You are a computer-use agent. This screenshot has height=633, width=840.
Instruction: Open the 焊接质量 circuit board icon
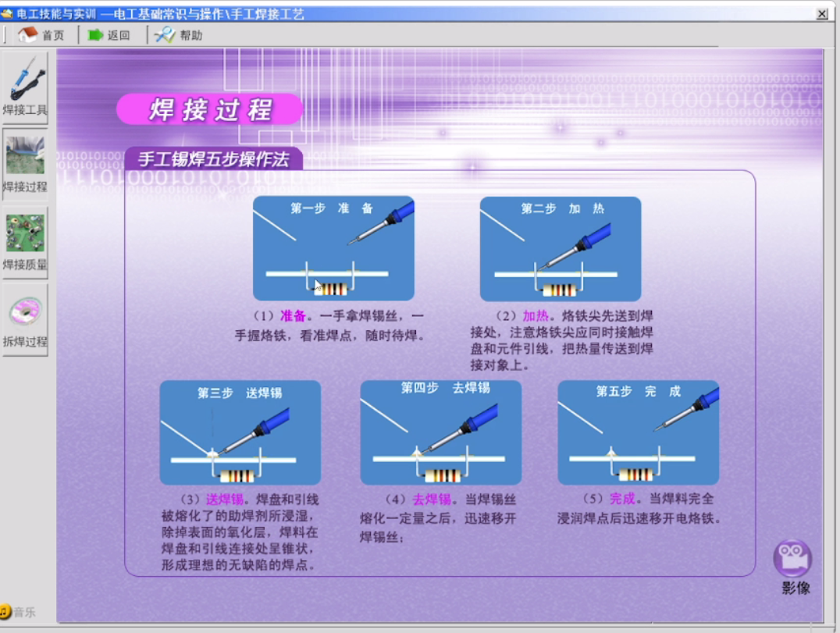pos(25,236)
